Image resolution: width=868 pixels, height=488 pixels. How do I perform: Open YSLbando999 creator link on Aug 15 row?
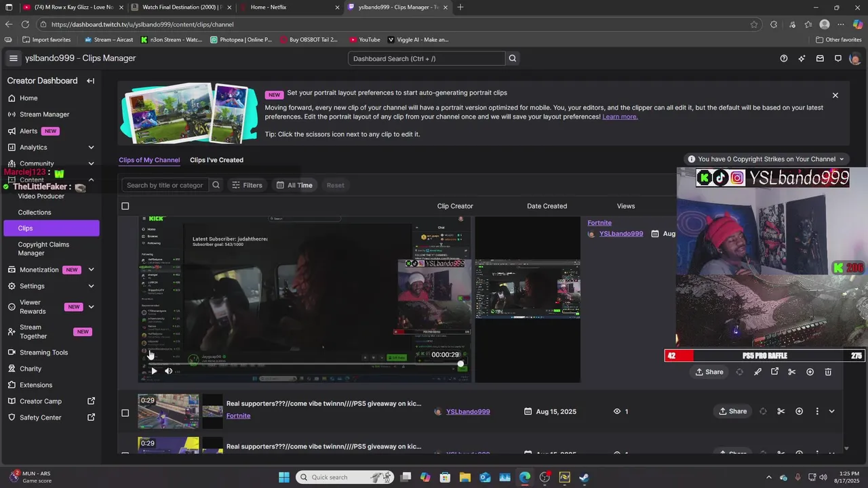468,411
